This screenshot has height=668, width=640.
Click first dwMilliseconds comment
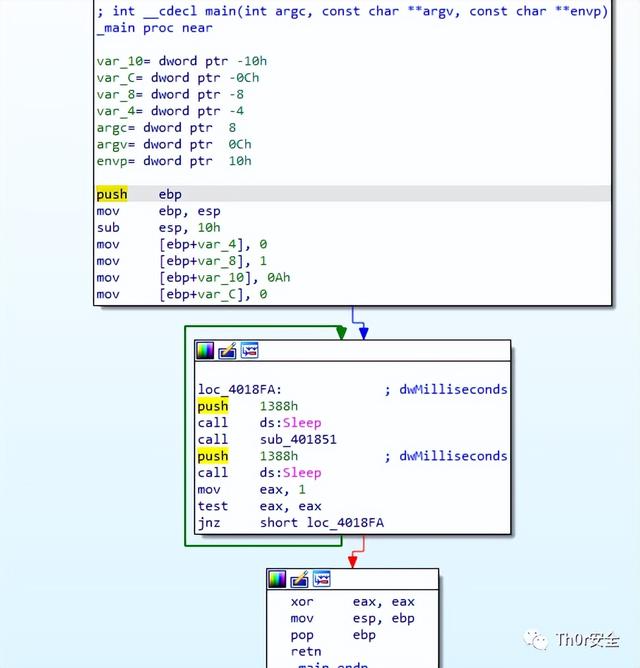446,389
